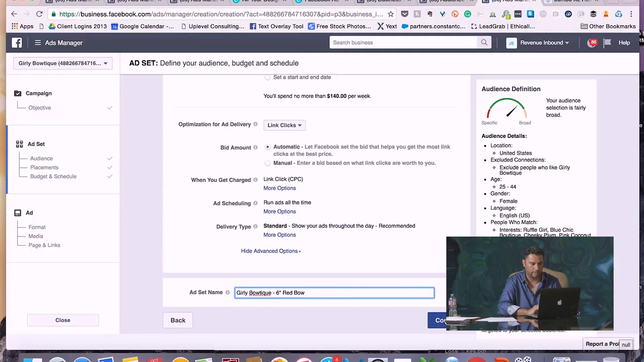
Task: Open Format step in sidebar
Action: pos(37,227)
